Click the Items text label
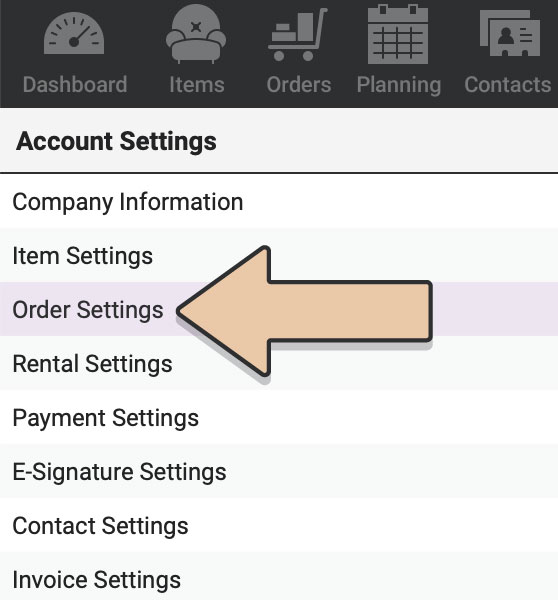558x600 pixels. pyautogui.click(x=197, y=85)
